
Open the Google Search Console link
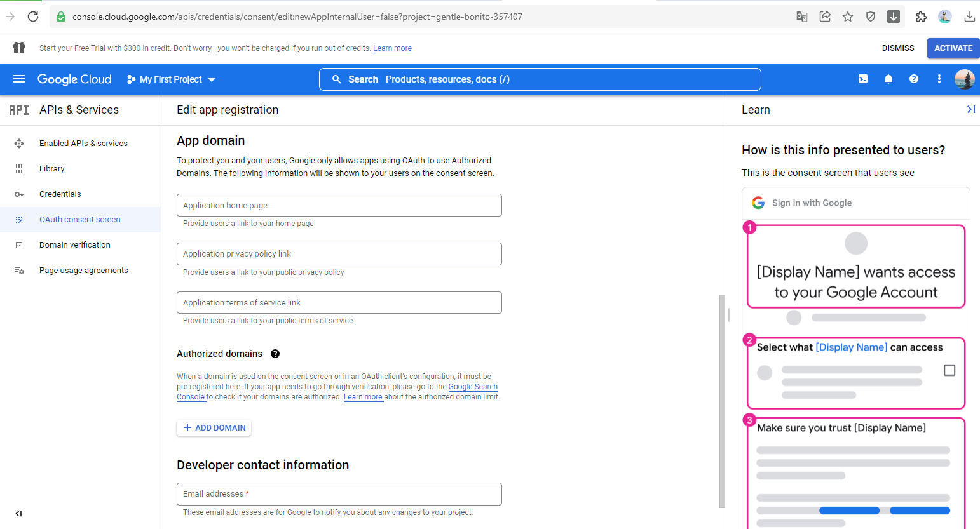tap(473, 387)
